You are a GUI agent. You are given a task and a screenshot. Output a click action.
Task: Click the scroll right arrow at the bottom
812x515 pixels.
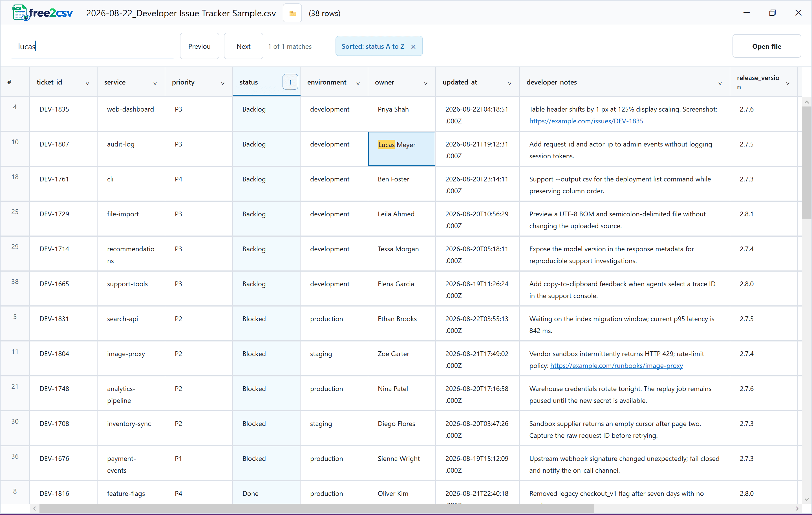[x=797, y=509]
